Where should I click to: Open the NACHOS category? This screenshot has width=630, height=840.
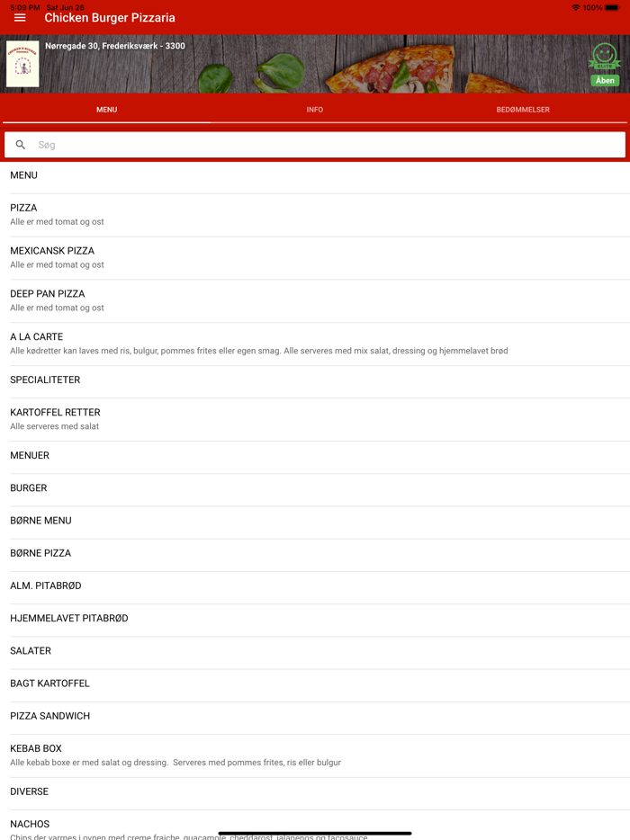pyautogui.click(x=315, y=825)
